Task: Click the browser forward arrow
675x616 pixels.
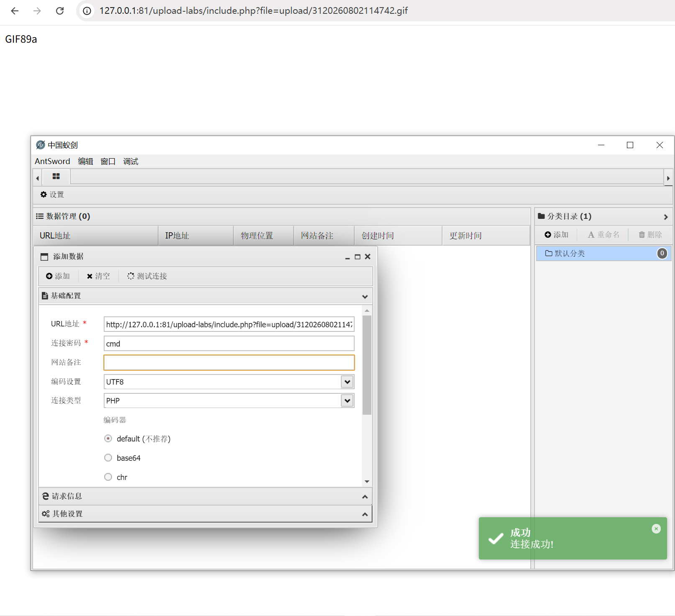Action: (x=37, y=11)
